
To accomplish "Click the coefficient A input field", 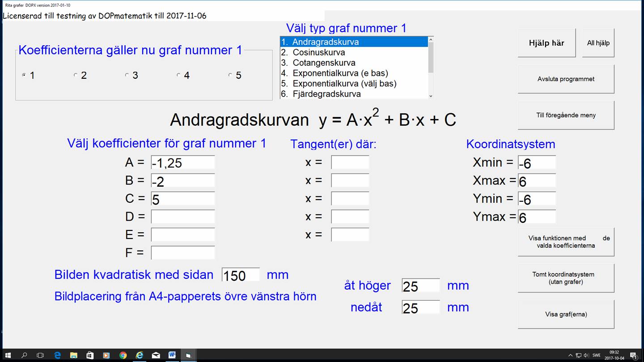I will [x=183, y=162].
